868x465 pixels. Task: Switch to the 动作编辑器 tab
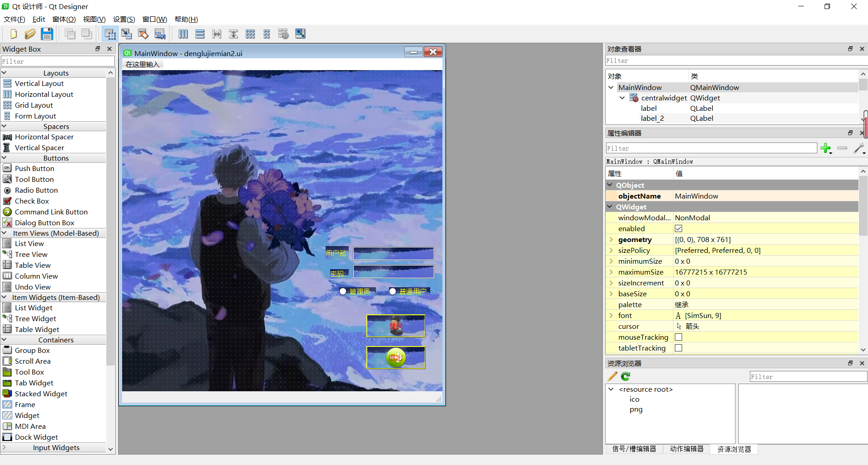(687, 449)
